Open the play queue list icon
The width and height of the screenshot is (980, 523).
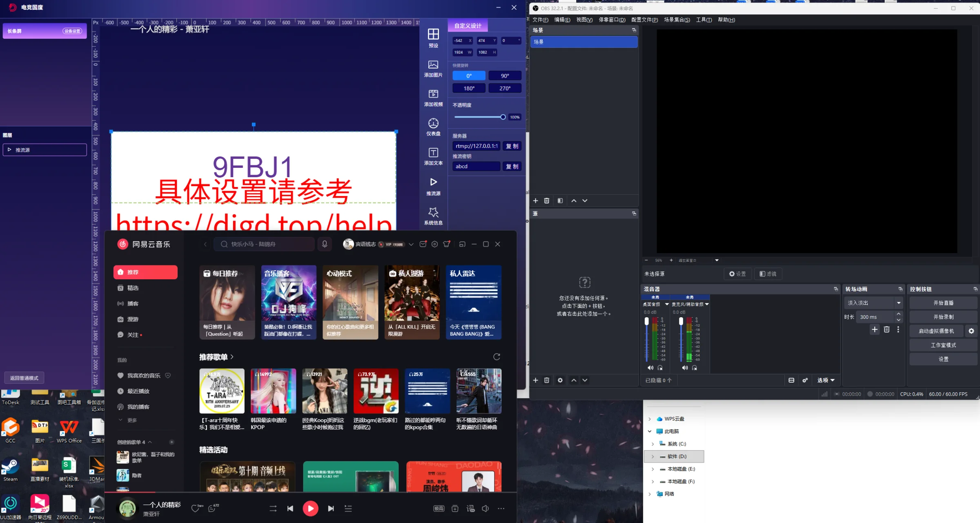coord(348,508)
